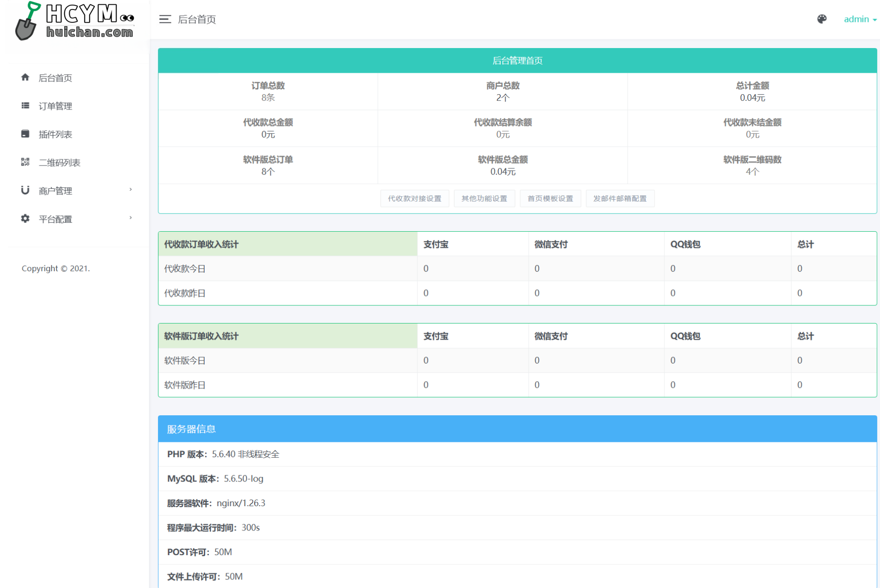Viewport: 880px width, 588px height.
Task: Click the 首页模板设置 button
Action: (x=550, y=198)
